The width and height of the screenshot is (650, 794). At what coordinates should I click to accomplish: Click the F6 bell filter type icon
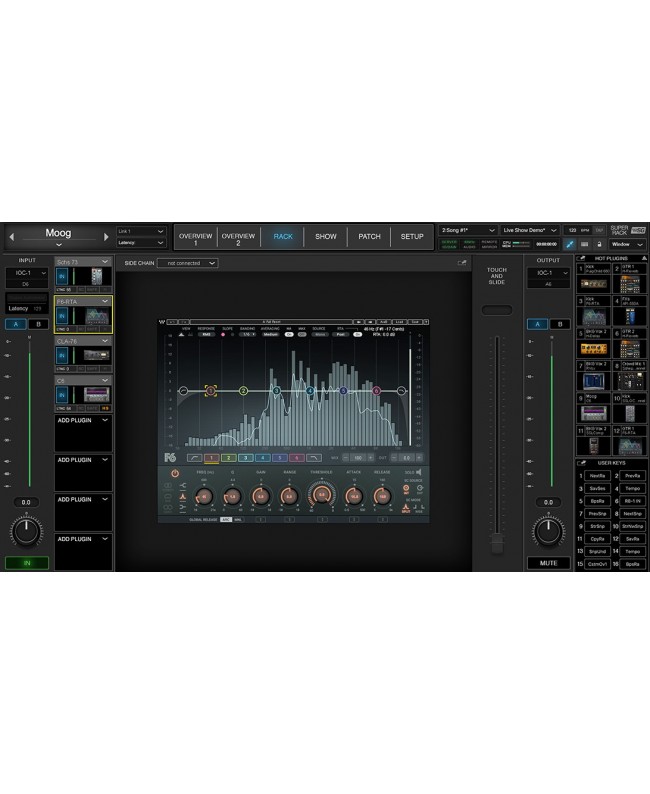click(x=182, y=497)
